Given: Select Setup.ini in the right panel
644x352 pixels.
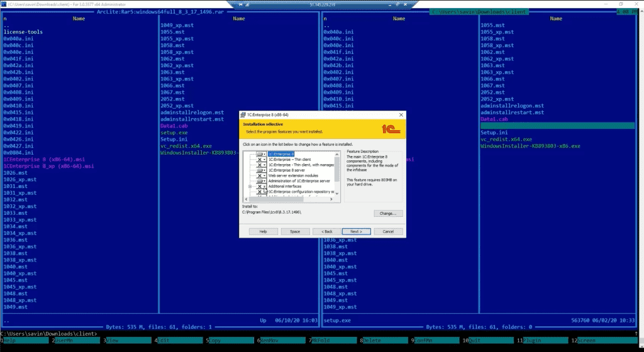Looking at the screenshot, I should pos(494,133).
